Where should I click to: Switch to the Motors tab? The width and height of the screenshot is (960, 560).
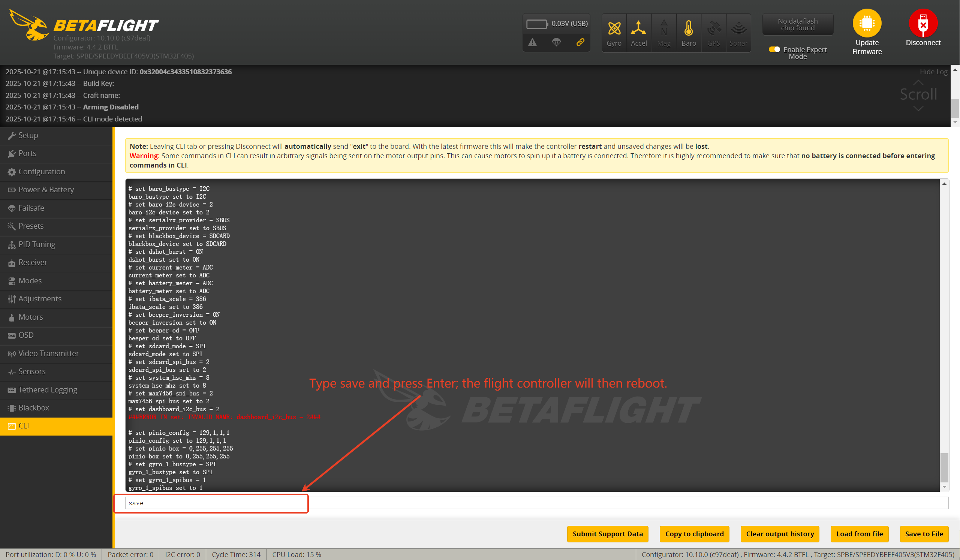point(30,317)
